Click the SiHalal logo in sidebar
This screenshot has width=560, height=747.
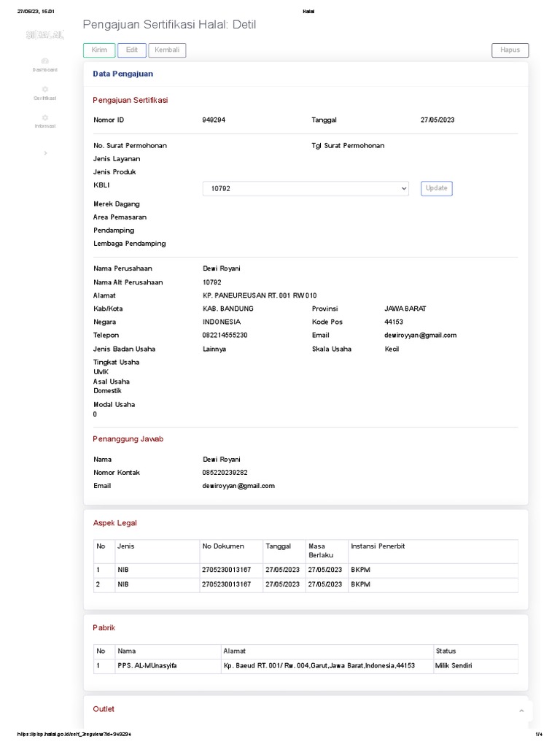coord(44,34)
